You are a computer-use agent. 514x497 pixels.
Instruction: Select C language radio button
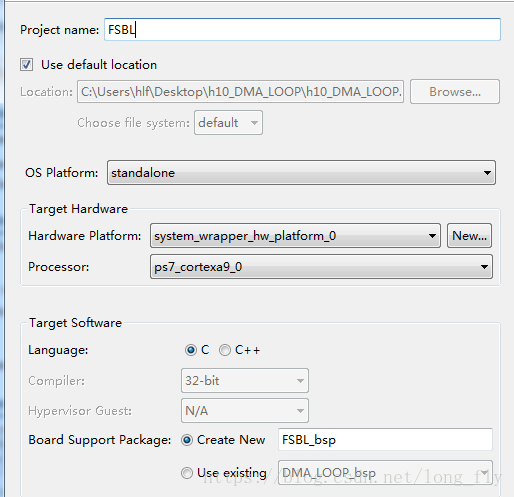(191, 350)
